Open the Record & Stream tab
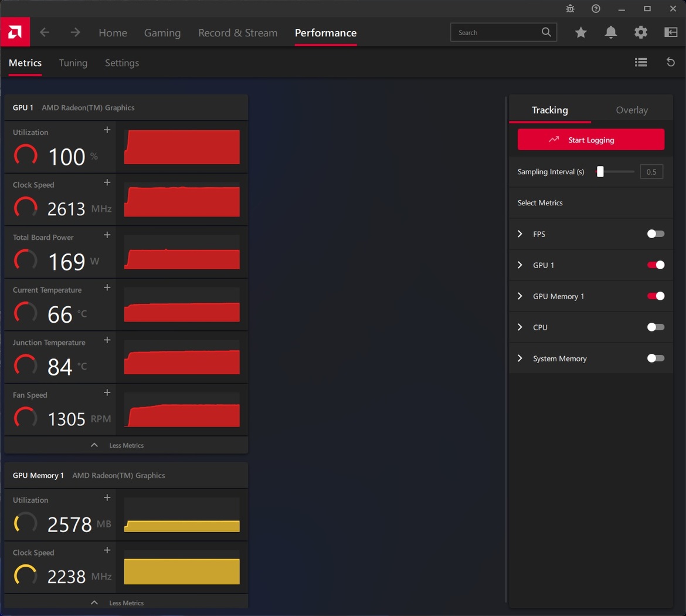The image size is (686, 616). pos(238,33)
